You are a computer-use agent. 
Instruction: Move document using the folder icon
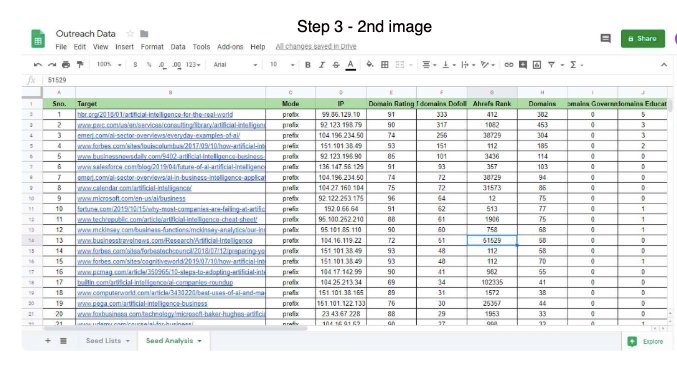click(144, 33)
